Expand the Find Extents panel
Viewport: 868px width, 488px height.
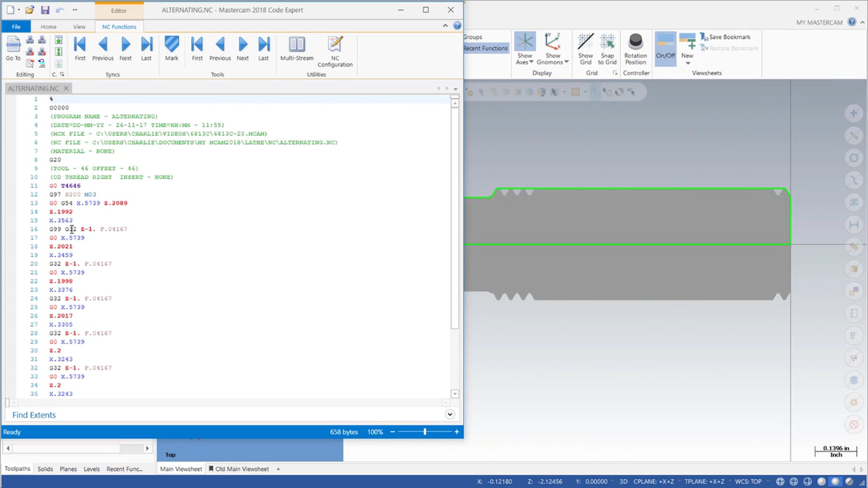tap(449, 414)
